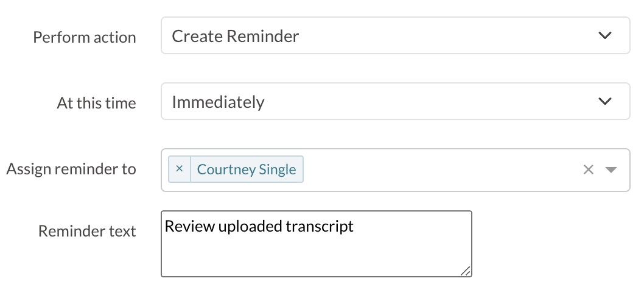The height and width of the screenshot is (306, 644).
Task: Clear all assignees with the gray X
Action: click(588, 169)
